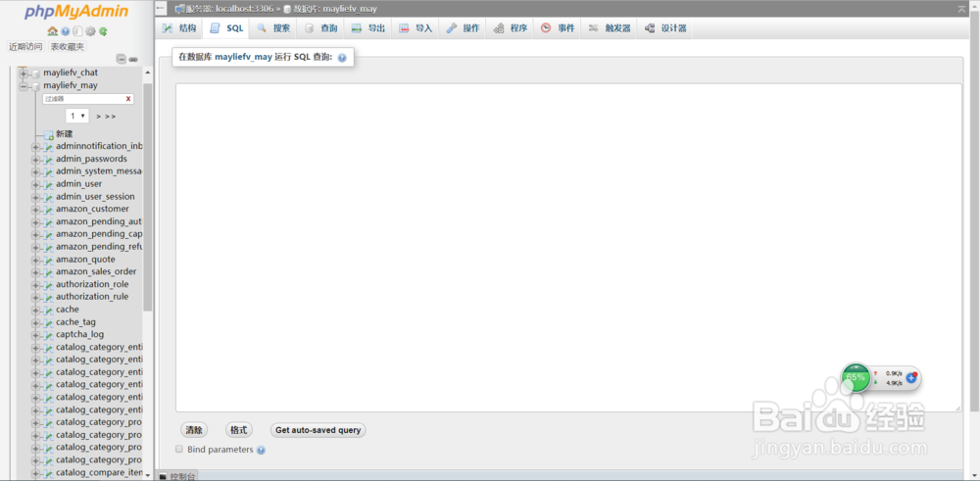Open the page number dropdown showing 1
980x481 pixels.
(77, 117)
